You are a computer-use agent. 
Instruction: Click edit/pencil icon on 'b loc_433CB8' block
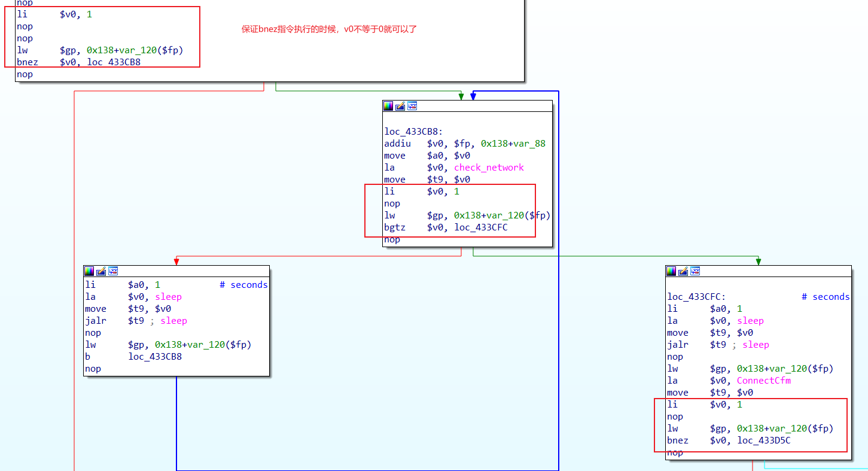click(x=101, y=271)
